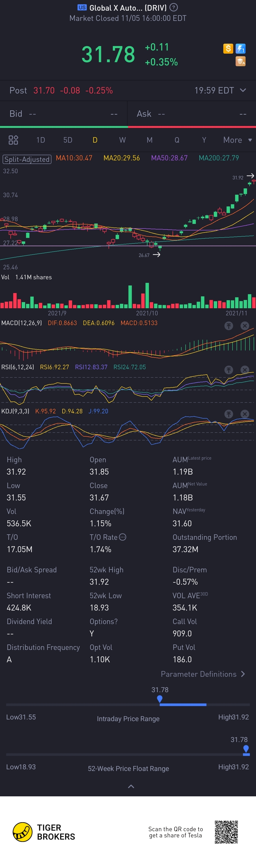Screen dimensions: 256x868
Task: Tap the Scan the QR code promo text
Action: [176, 832]
